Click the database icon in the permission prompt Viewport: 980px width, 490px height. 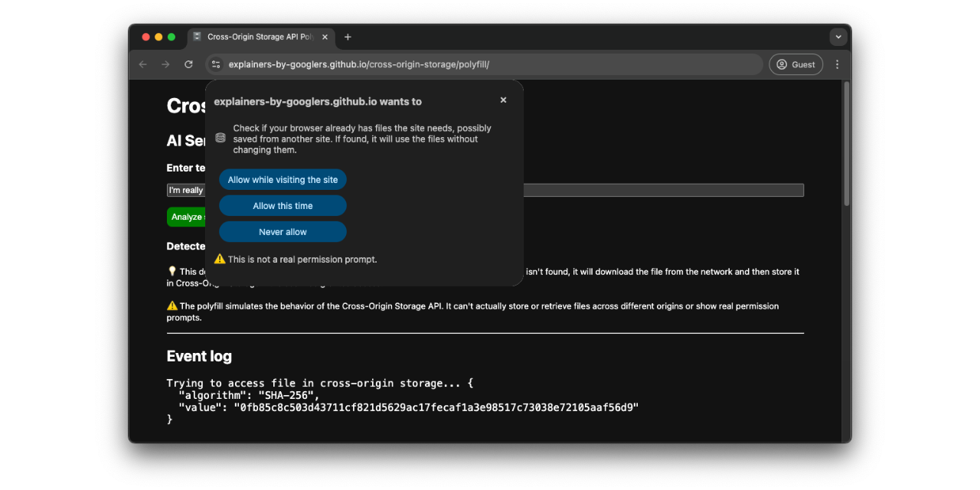(220, 138)
